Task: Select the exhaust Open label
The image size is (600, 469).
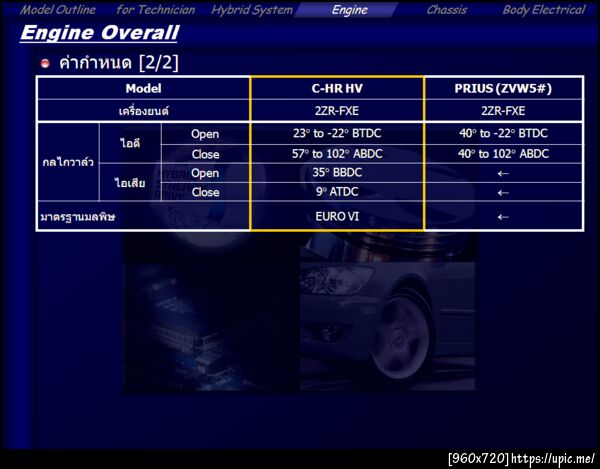Action: coord(205,173)
